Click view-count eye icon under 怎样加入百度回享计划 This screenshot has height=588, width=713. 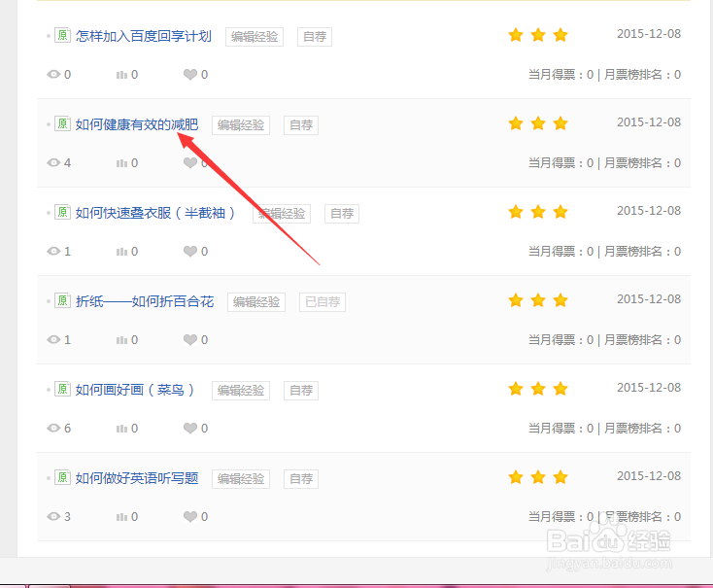pyautogui.click(x=53, y=74)
